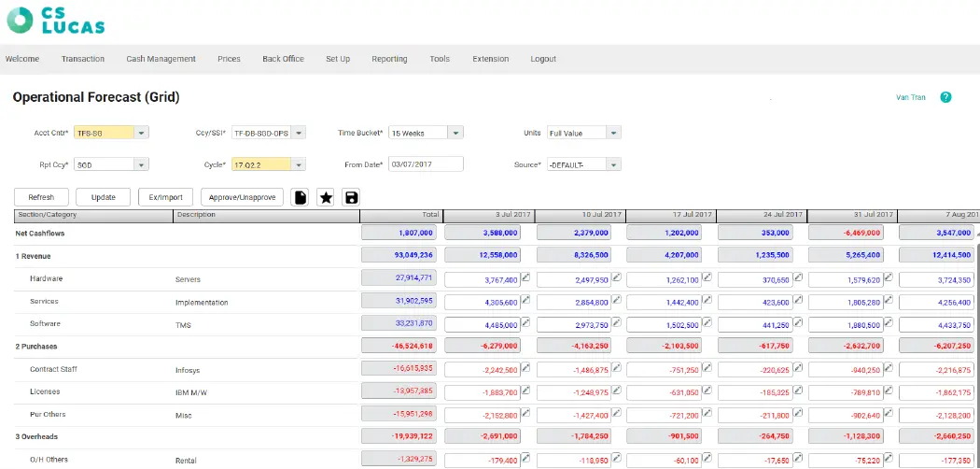Click edit pencil beside Servers 1,579,620
The image size is (980, 469).
point(889,277)
